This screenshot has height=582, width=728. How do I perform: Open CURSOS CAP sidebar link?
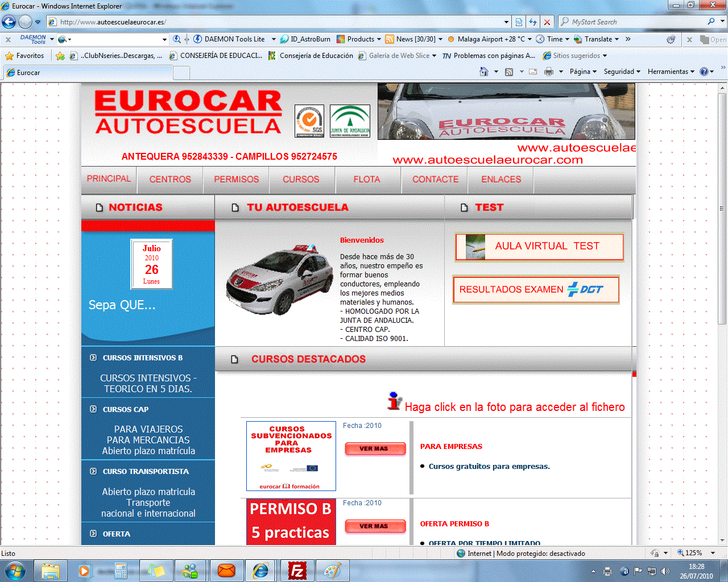point(125,409)
